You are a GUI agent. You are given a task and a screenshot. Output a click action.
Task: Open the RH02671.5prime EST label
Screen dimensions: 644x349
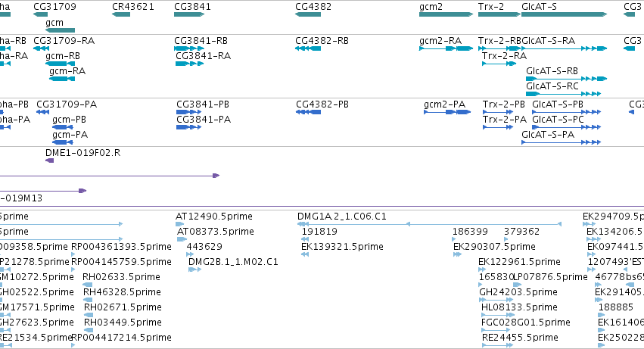point(123,307)
